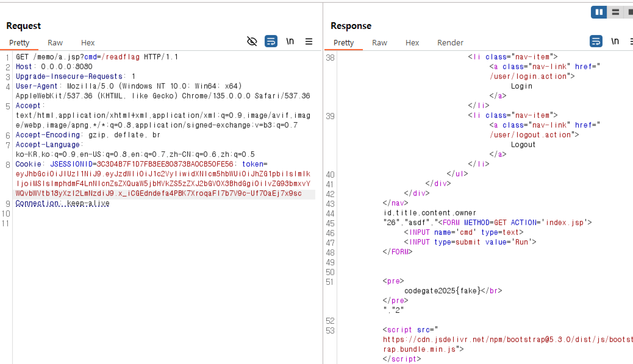Switch Request view to Hex tab
633x364 pixels.
[x=88, y=43]
